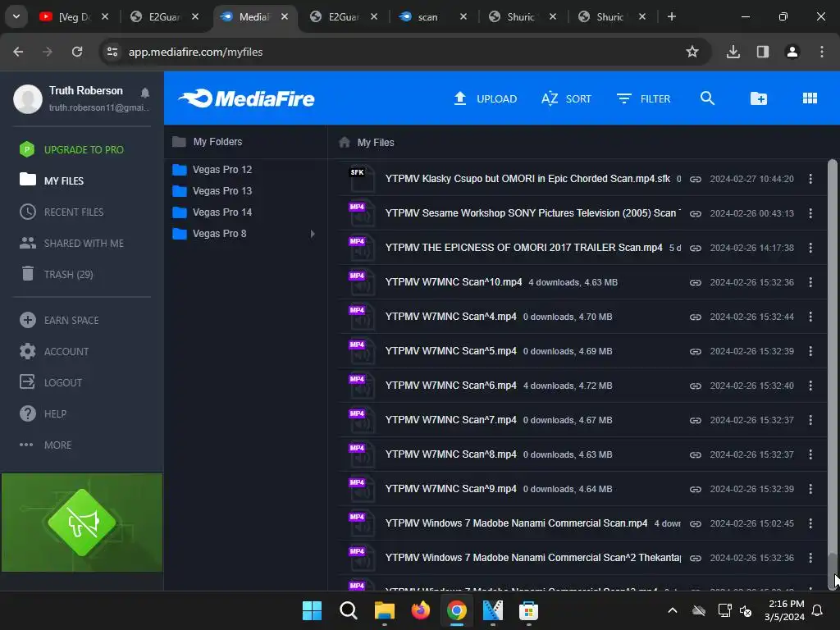Image resolution: width=840 pixels, height=630 pixels.
Task: Click the notification bell beside Truth Roberson
Action: pyautogui.click(x=144, y=93)
